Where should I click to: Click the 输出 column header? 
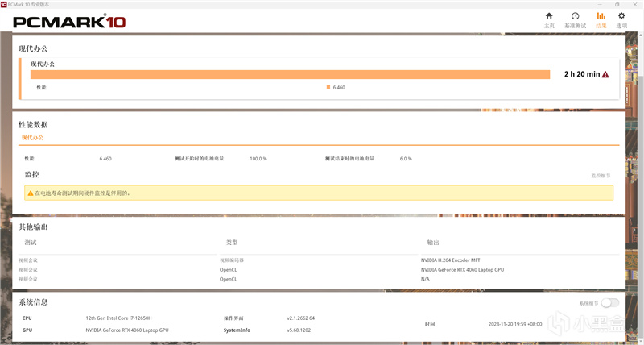[433, 243]
